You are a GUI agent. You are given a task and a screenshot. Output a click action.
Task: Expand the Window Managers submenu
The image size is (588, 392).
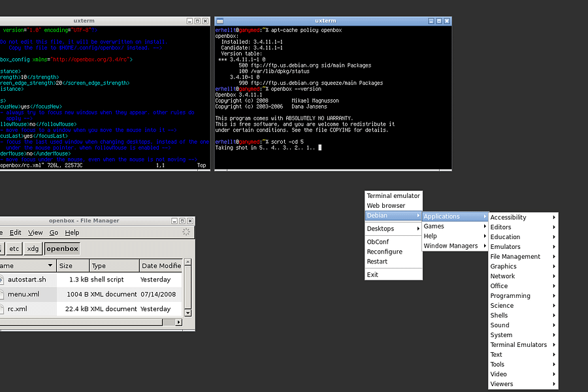[452, 246]
